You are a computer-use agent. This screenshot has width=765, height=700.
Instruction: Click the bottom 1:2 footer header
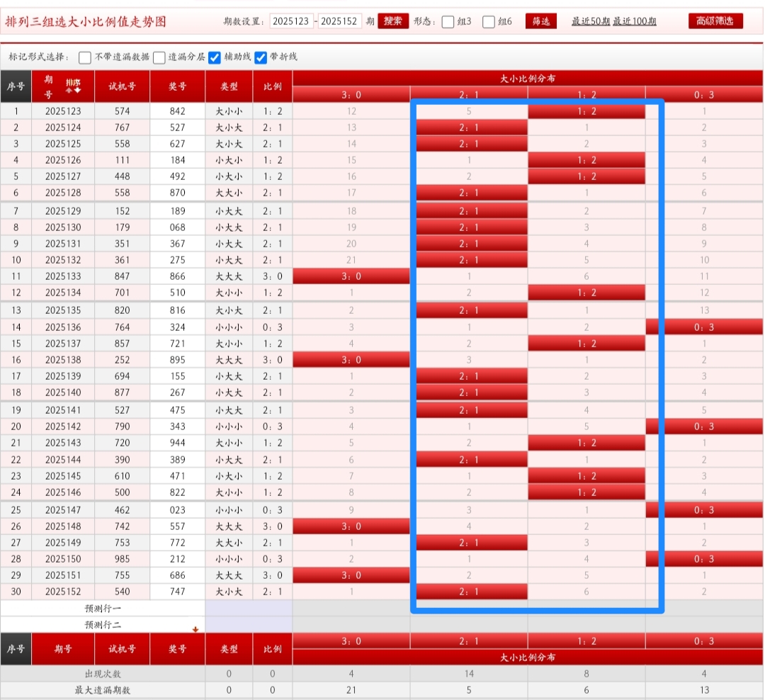(x=586, y=641)
